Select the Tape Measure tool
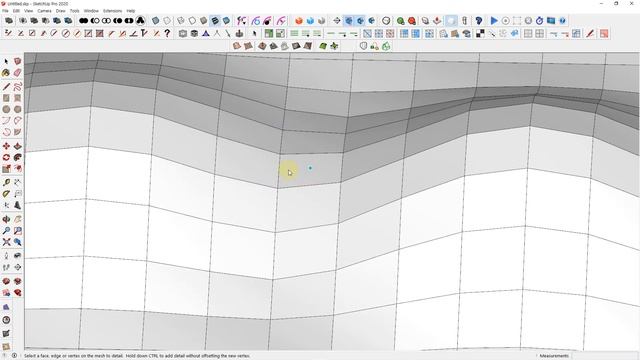 pyautogui.click(x=6, y=183)
